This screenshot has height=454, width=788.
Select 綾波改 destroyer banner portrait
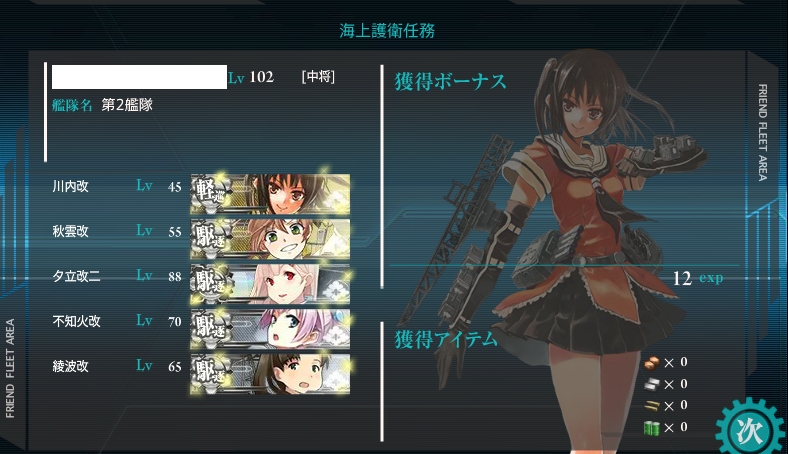click(x=270, y=374)
